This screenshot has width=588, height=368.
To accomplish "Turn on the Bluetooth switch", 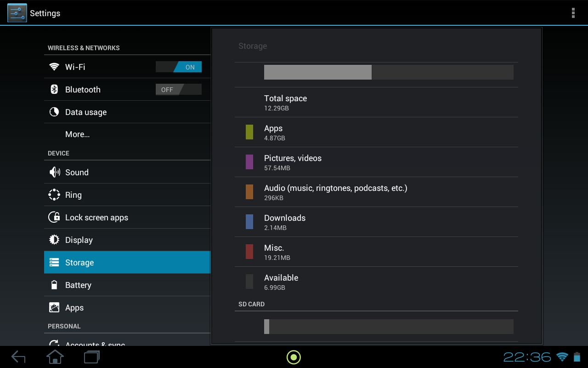I will [179, 89].
